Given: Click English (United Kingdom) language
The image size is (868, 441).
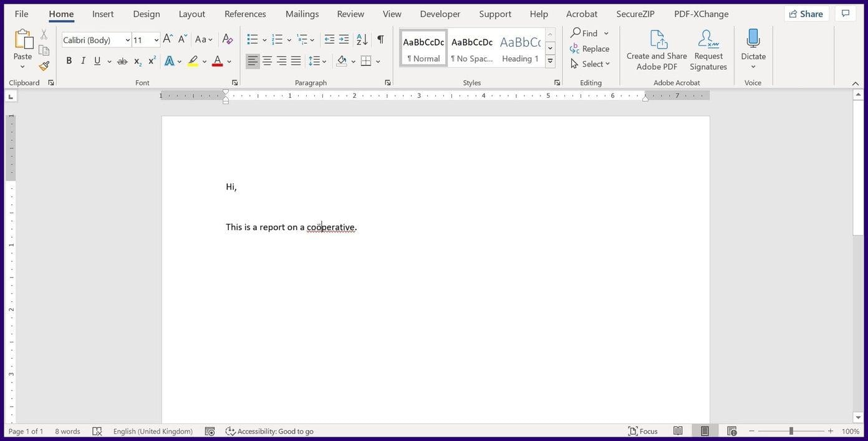Looking at the screenshot, I should click(153, 431).
